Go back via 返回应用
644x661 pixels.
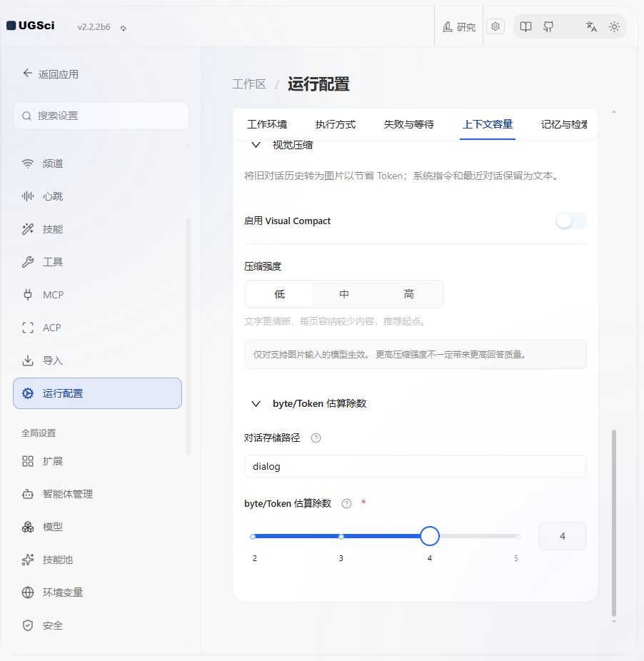click(51, 74)
